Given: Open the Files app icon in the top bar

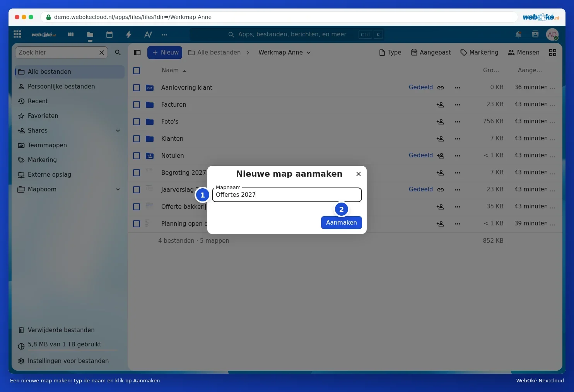Looking at the screenshot, I should [90, 34].
